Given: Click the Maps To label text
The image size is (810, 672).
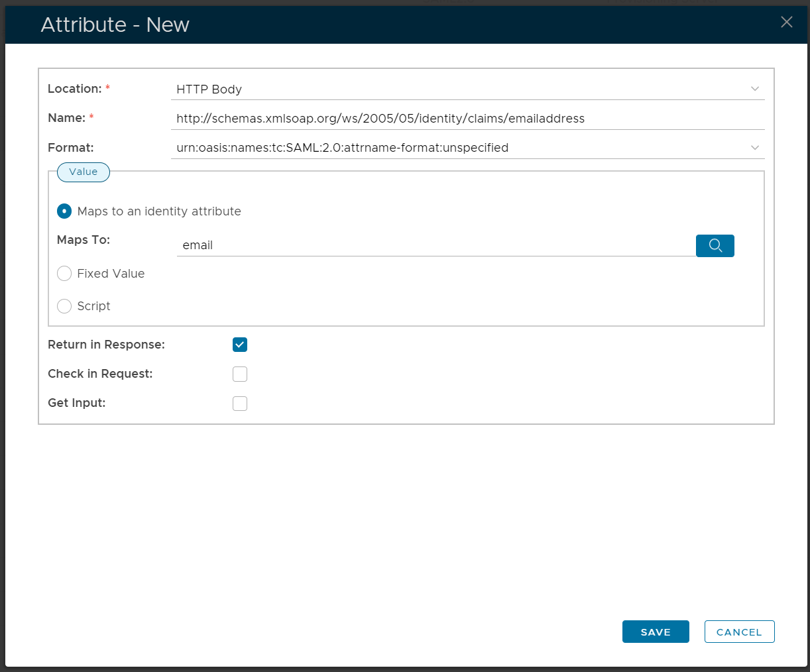Looking at the screenshot, I should pyautogui.click(x=84, y=240).
